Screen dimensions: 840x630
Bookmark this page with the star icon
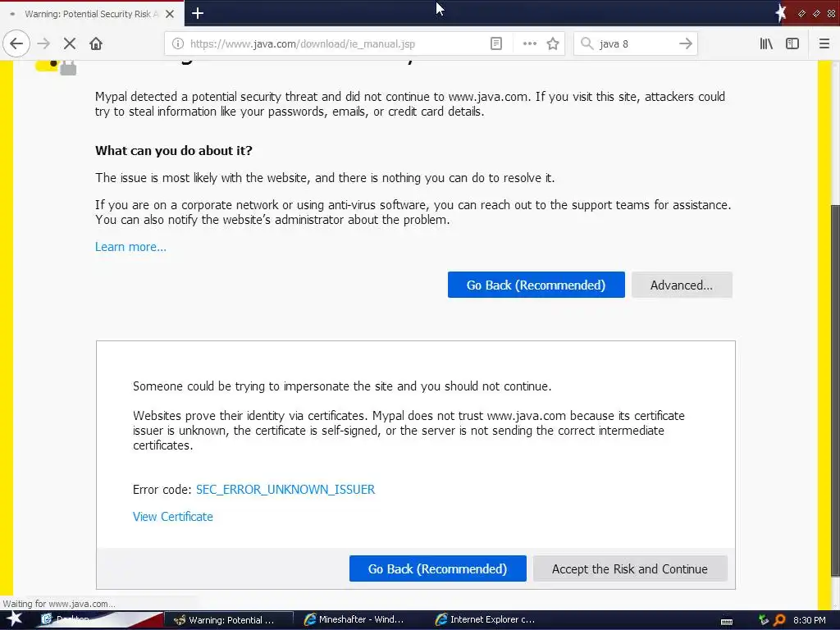pyautogui.click(x=553, y=44)
